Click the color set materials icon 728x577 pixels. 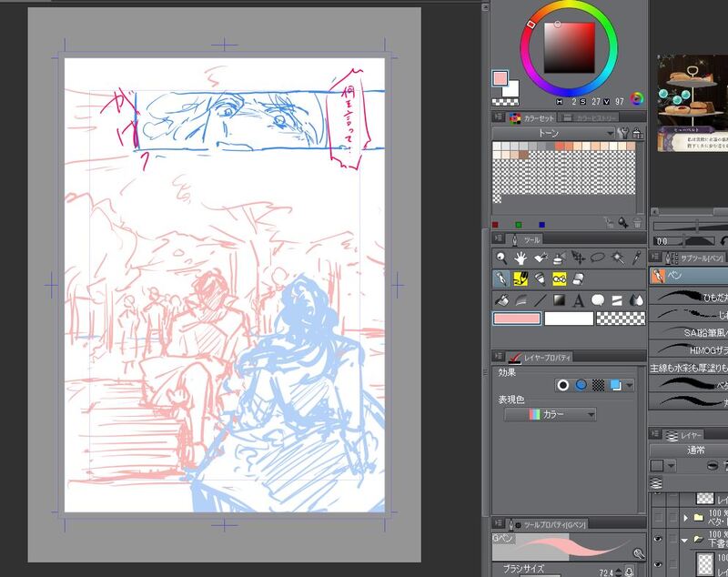pyautogui.click(x=638, y=134)
